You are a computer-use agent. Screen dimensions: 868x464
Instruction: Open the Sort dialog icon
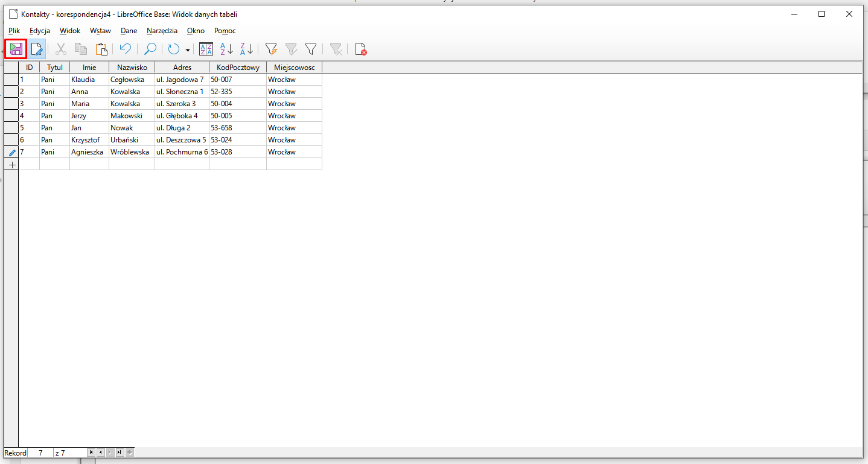(x=206, y=49)
